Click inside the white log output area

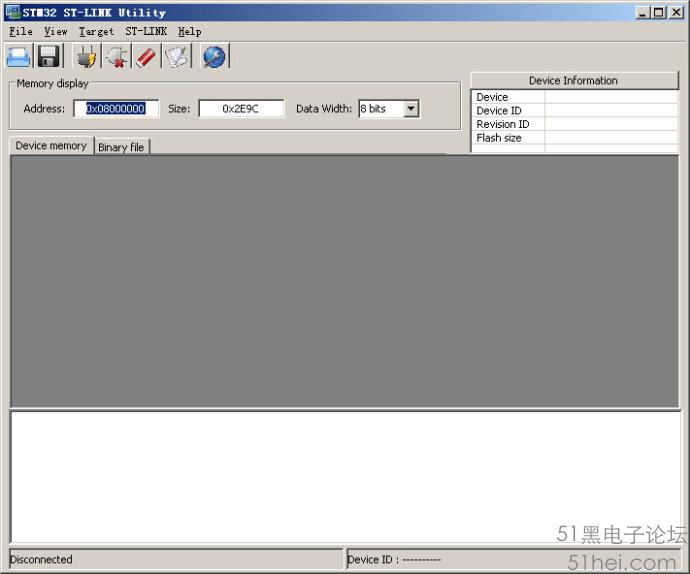coord(345,477)
